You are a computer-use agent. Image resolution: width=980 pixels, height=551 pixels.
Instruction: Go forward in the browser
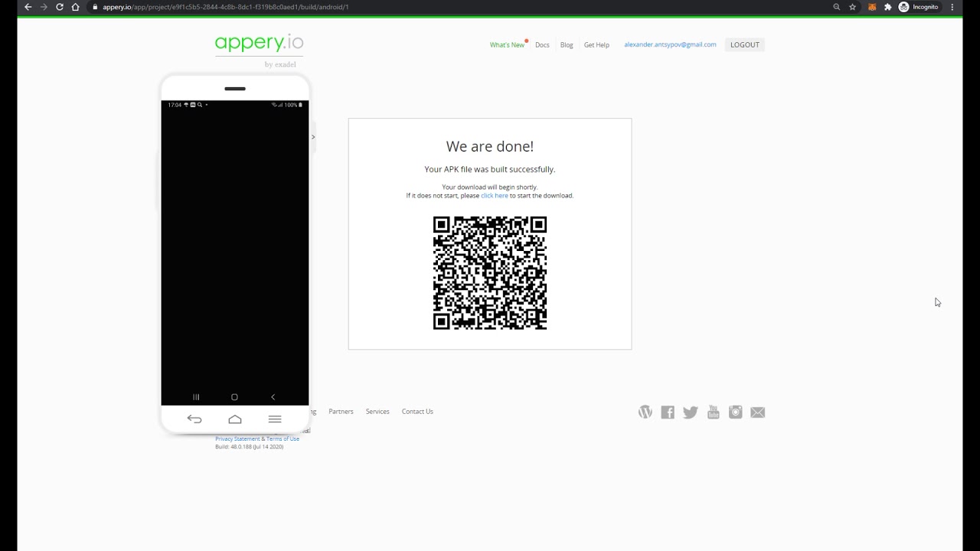tap(44, 7)
